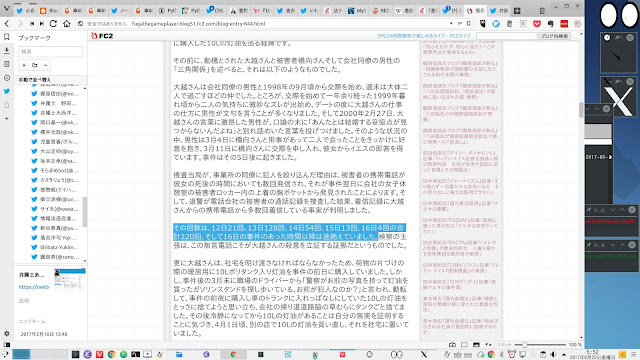The height and width of the screenshot is (360, 640).
Task: Add a new bookmark with plus button
Action: point(24,65)
